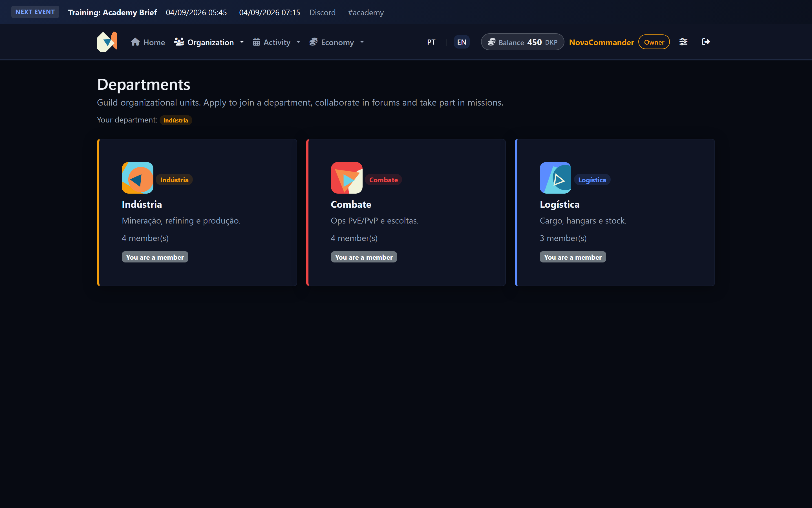Expand the Activity dropdown arrow

pyautogui.click(x=298, y=42)
